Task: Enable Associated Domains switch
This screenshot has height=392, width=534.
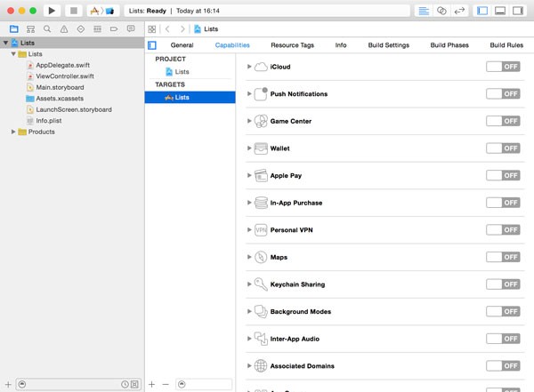Action: (x=503, y=366)
